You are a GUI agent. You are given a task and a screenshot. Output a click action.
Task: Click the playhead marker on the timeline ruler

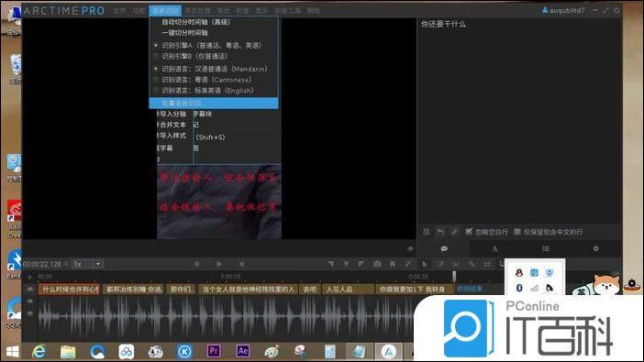[x=454, y=276]
